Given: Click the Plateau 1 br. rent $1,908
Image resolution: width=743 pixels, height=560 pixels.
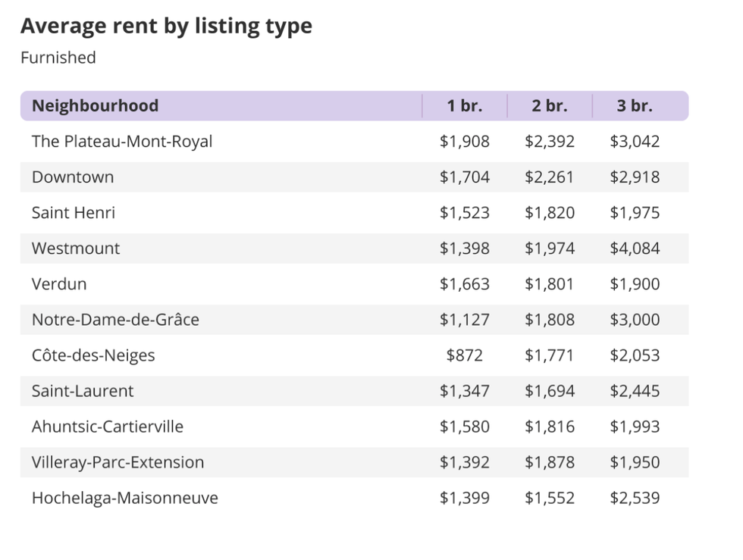Looking at the screenshot, I should point(464,142).
